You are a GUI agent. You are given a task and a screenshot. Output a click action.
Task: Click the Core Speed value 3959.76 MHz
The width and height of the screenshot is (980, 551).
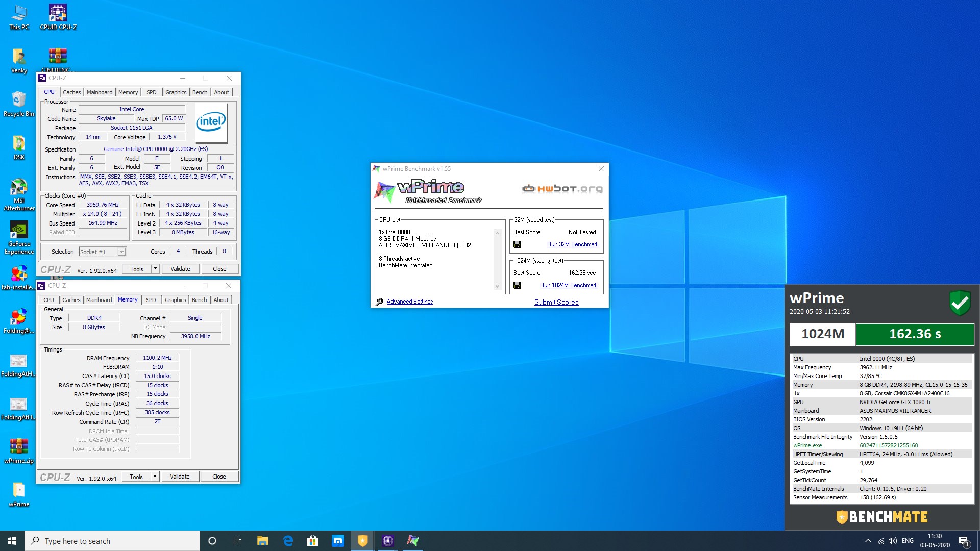pos(103,205)
